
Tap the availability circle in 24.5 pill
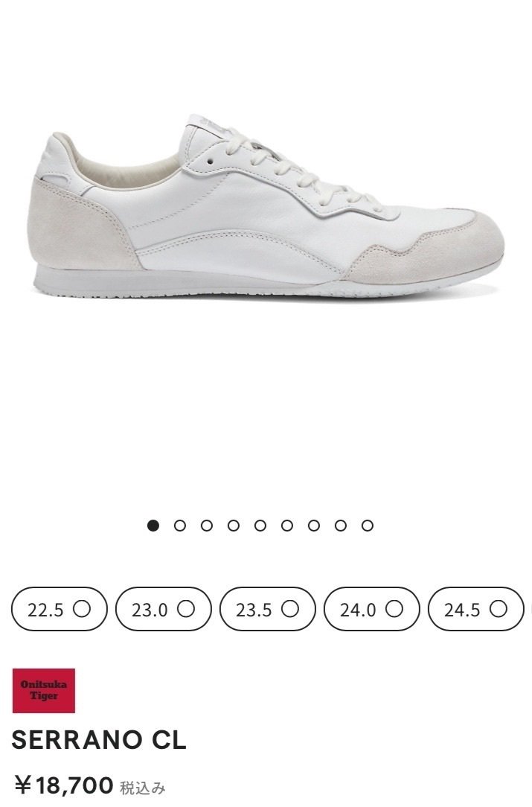click(498, 608)
